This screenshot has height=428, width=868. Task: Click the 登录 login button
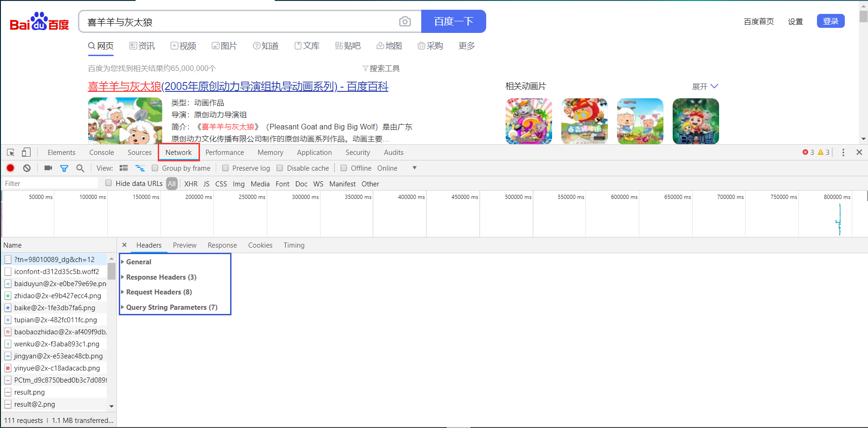(831, 21)
